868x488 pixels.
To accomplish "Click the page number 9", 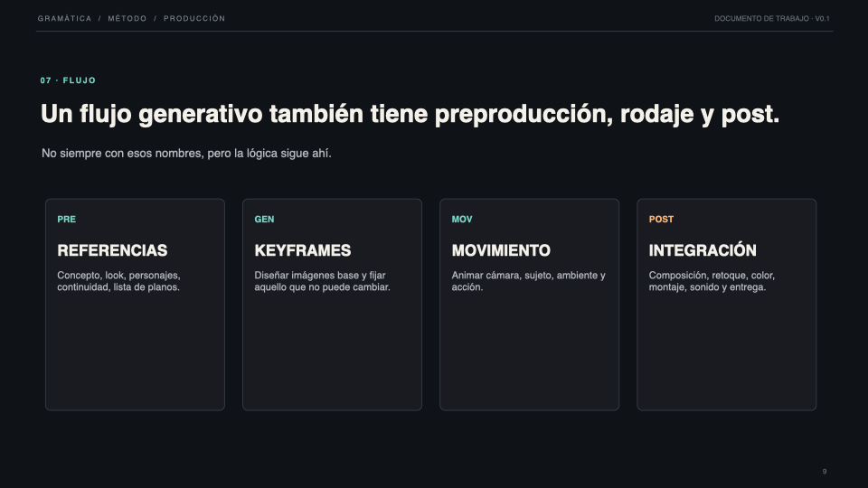I will [825, 472].
